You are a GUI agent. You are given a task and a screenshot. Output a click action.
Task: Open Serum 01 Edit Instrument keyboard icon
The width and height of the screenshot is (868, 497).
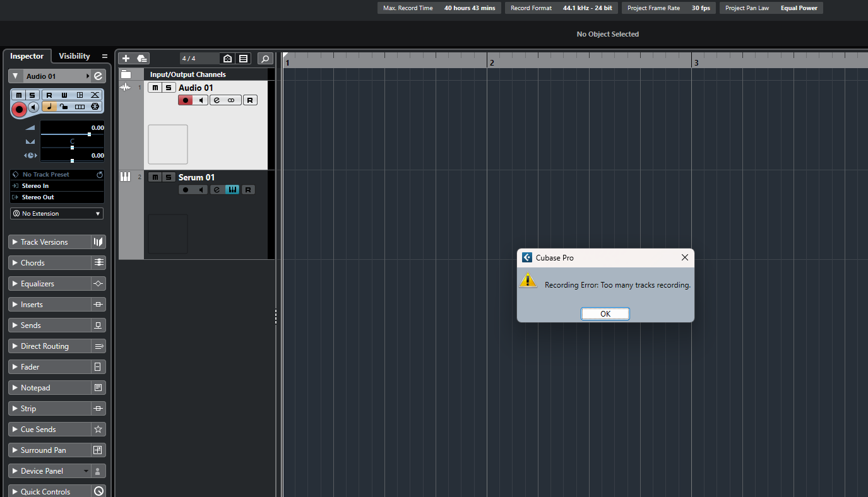coord(232,190)
